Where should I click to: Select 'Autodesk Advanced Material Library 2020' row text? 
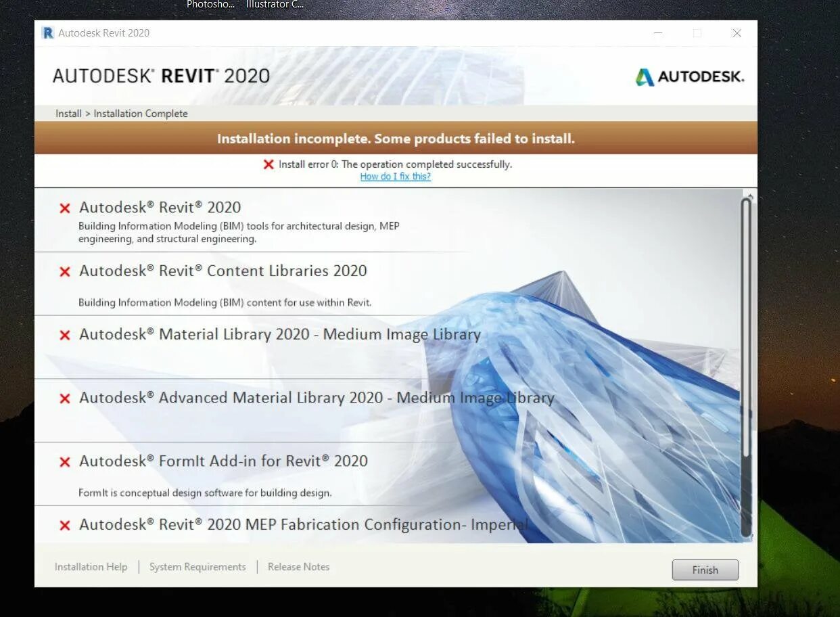[x=317, y=398]
